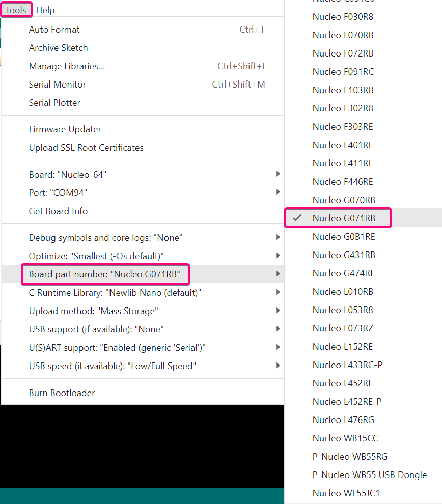Viewport: 442px width, 504px height.
Task: Select Nucleo F103RB board part
Action: (x=363, y=90)
